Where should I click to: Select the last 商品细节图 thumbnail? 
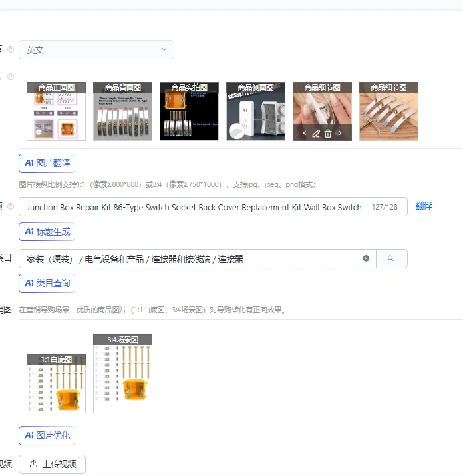388,111
